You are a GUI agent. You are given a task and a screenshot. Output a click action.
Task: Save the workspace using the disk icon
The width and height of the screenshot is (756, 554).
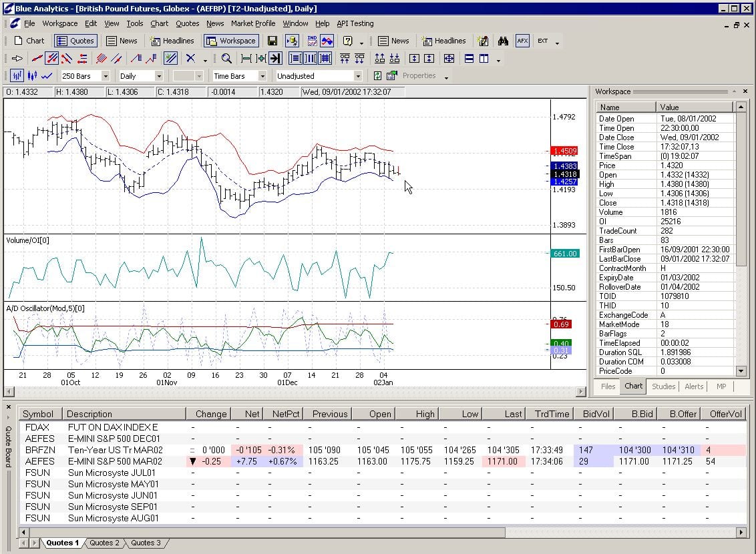272,41
